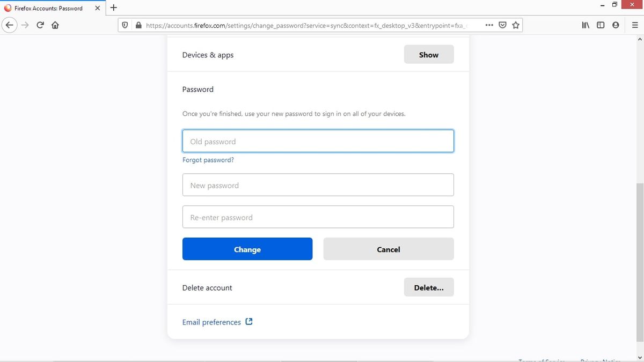Open Email preferences in new page
The height and width of the screenshot is (362, 644).
(x=213, y=322)
